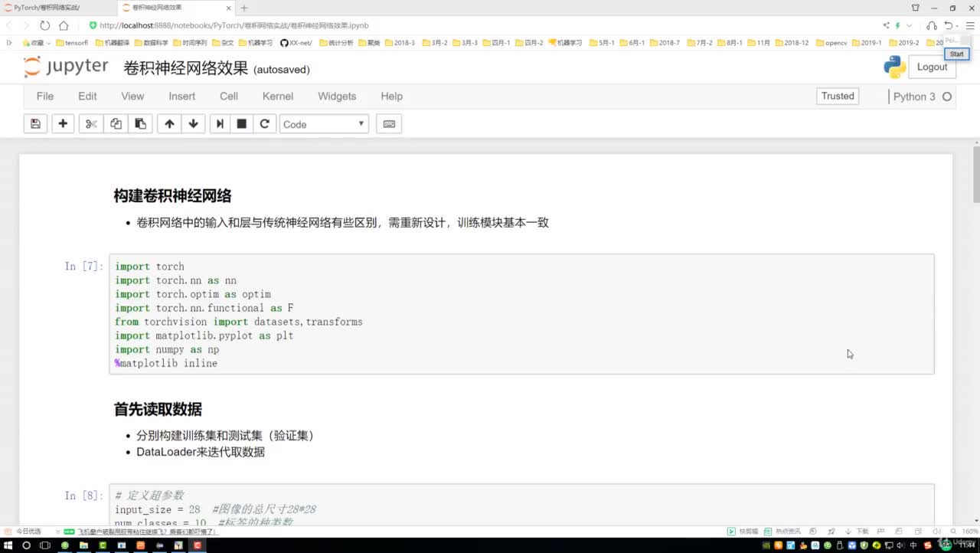Image resolution: width=980 pixels, height=553 pixels.
Task: Open the 数据科学 bookmark folder
Action: click(151, 43)
